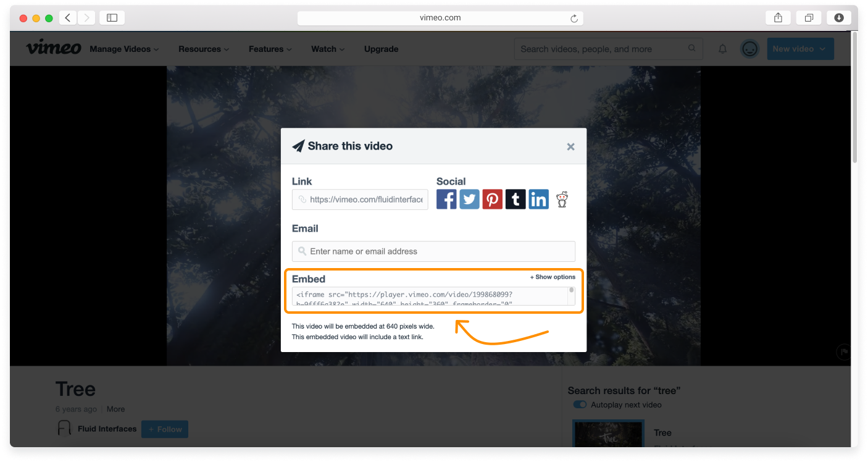The width and height of the screenshot is (868, 462).
Task: Share the video on Tumblr
Action: 515,199
